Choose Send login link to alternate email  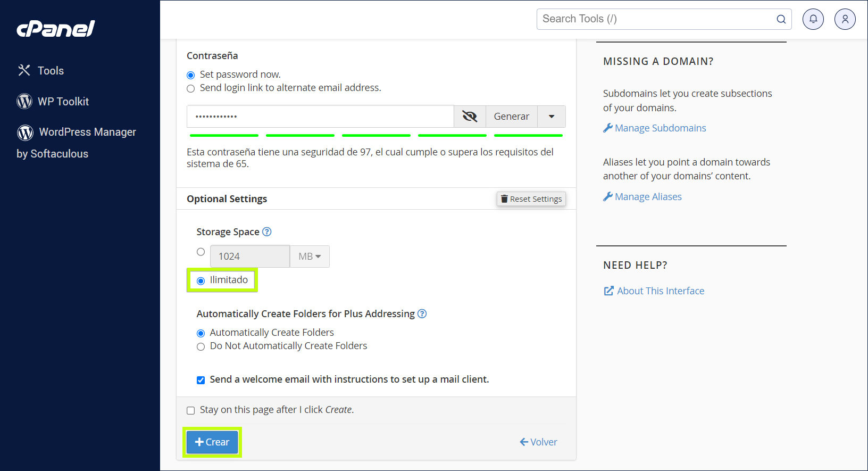[x=191, y=88]
